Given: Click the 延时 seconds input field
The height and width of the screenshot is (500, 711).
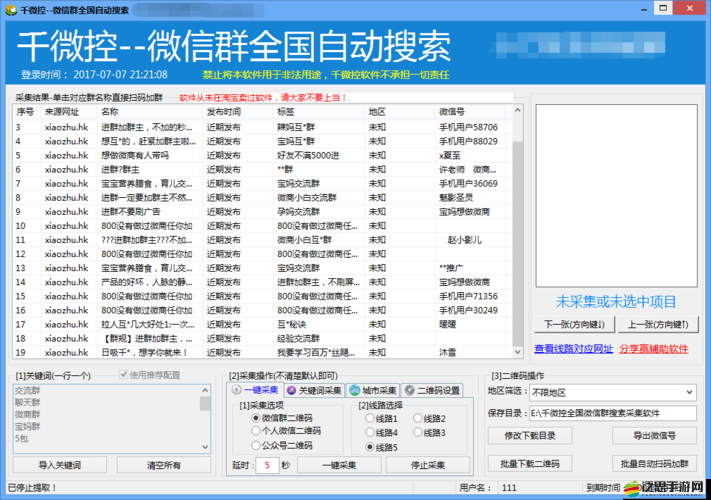Looking at the screenshot, I should (x=267, y=465).
